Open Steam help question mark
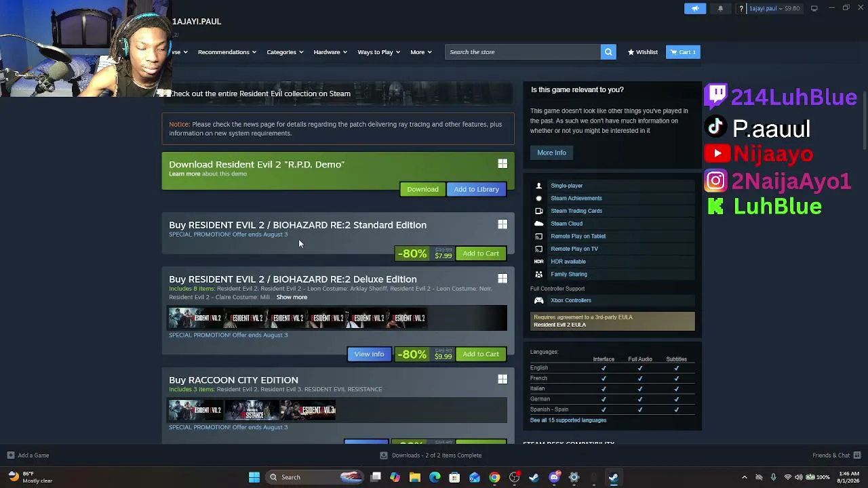868x488 pixels. 741,8
